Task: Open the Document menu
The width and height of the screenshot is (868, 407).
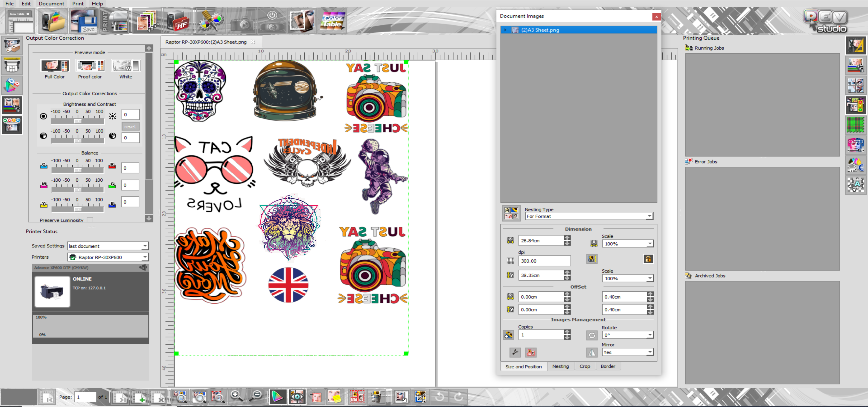Action: (51, 3)
